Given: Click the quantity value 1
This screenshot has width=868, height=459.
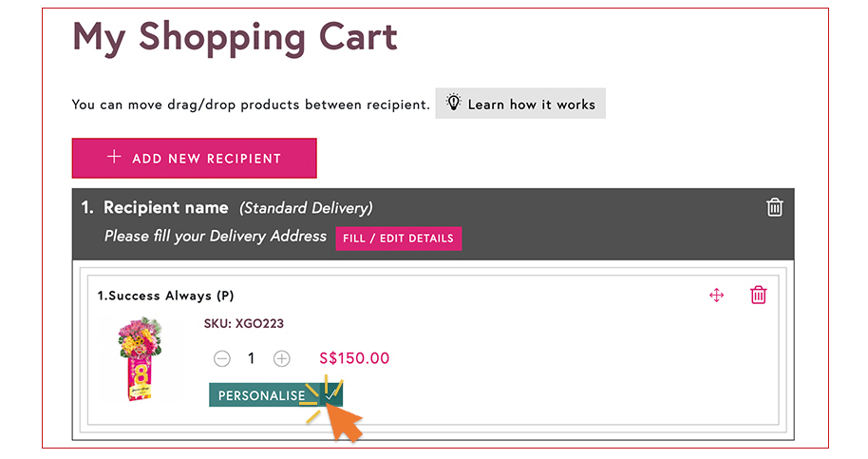Looking at the screenshot, I should (252, 359).
